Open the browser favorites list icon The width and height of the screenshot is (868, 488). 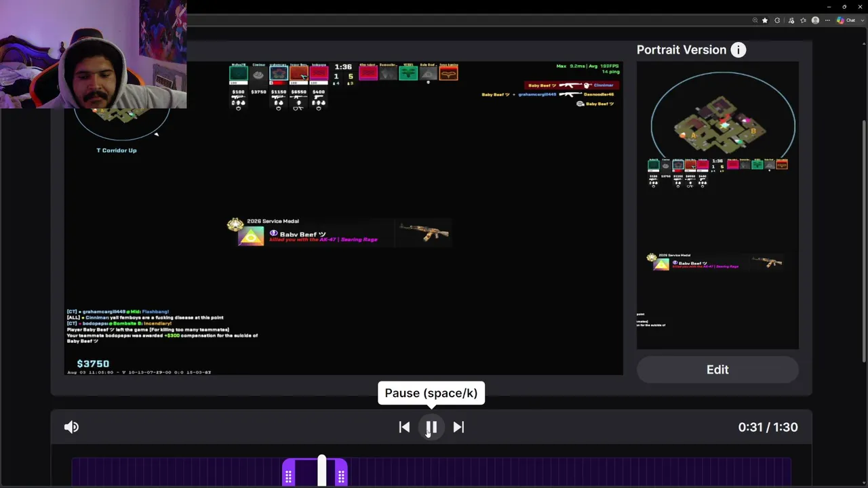click(x=803, y=20)
